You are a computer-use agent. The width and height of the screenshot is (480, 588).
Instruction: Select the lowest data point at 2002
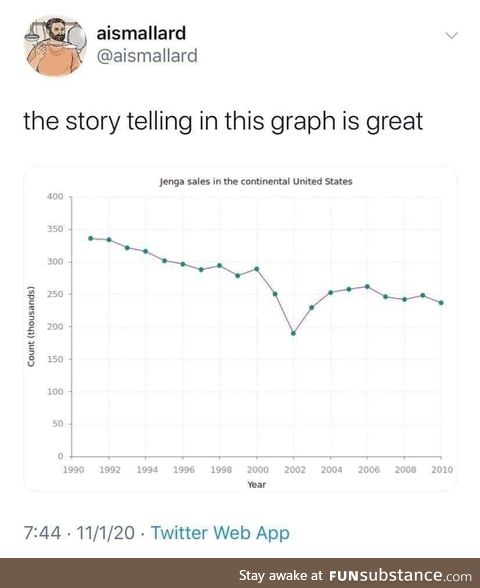(293, 333)
